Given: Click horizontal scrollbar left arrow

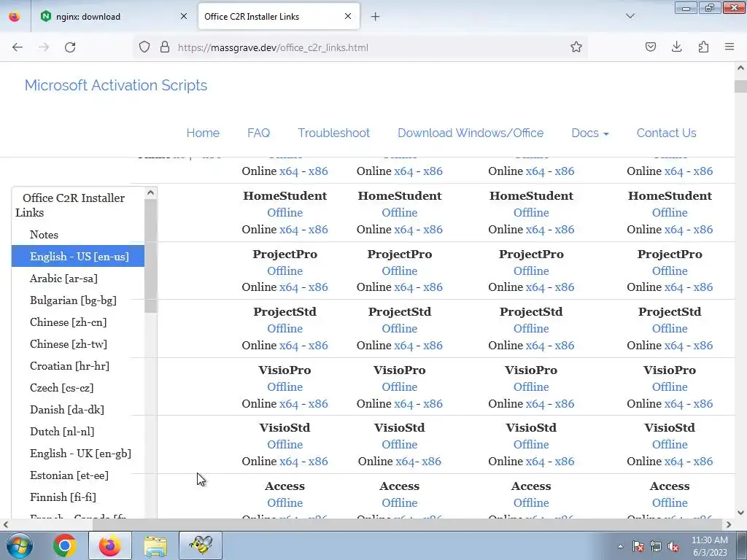Looking at the screenshot, I should point(6,525).
